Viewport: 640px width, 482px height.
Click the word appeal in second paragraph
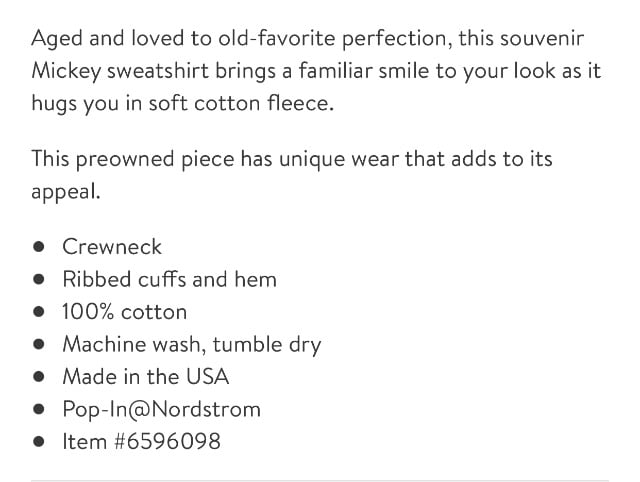(64, 192)
